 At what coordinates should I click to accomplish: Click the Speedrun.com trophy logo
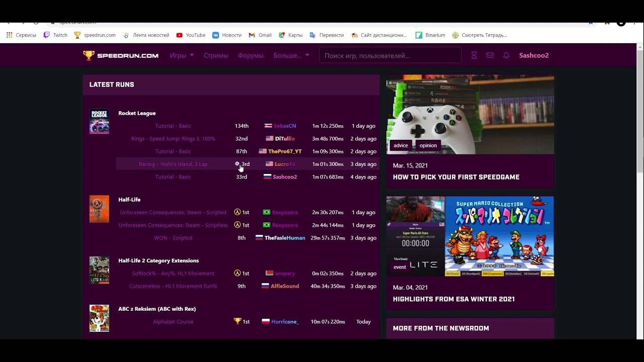point(121,55)
